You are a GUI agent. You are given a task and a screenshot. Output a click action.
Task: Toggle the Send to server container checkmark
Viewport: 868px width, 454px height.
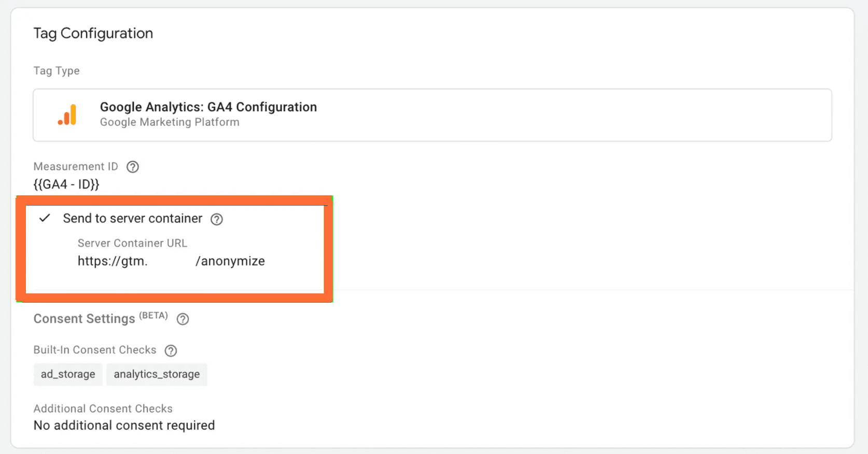45,218
